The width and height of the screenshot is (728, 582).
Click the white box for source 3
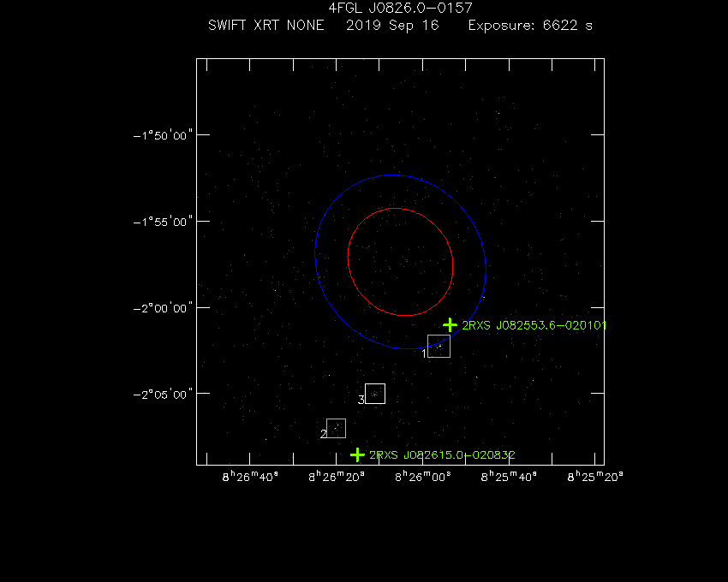(x=375, y=394)
